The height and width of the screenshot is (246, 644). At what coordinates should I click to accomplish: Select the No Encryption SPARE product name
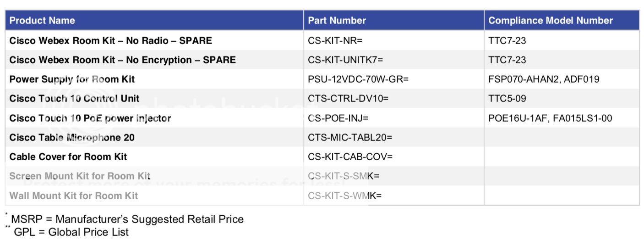coord(123,60)
